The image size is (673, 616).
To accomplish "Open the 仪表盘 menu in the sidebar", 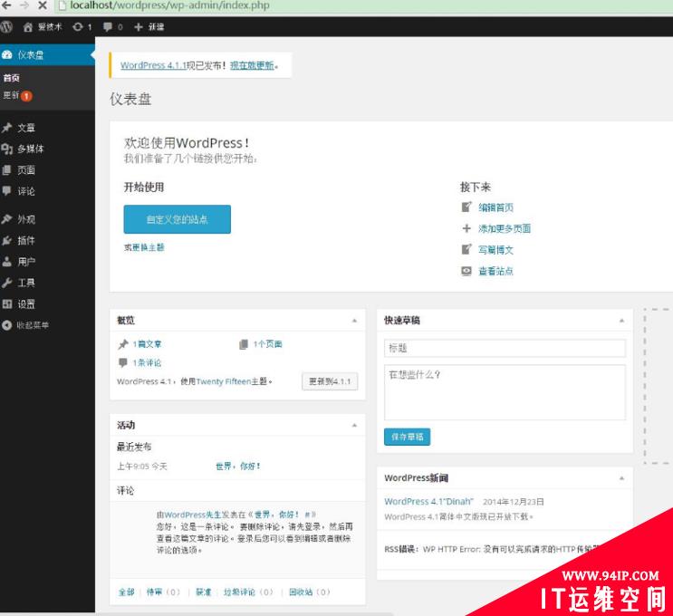I will click(47, 55).
